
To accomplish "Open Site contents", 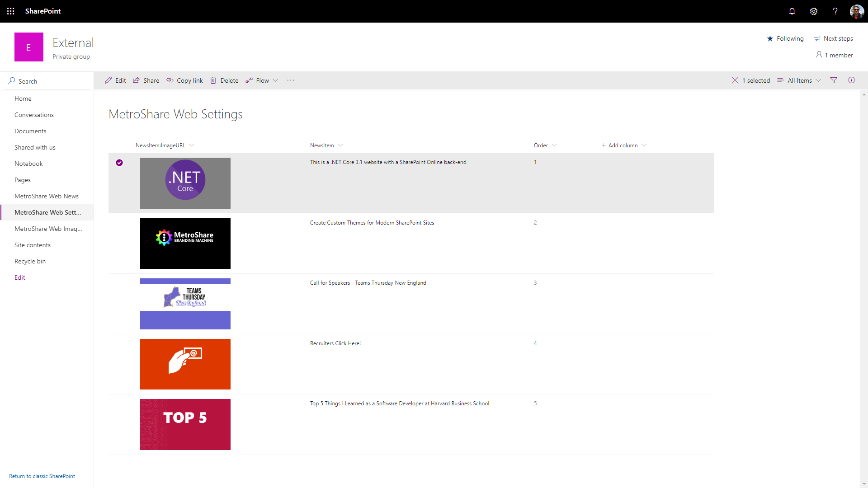I will (33, 245).
